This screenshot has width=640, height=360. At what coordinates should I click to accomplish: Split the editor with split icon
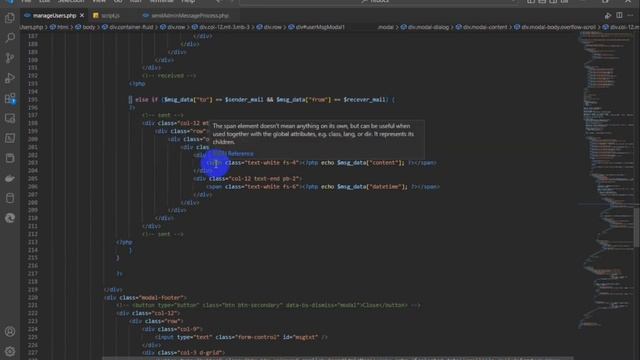pos(619,16)
